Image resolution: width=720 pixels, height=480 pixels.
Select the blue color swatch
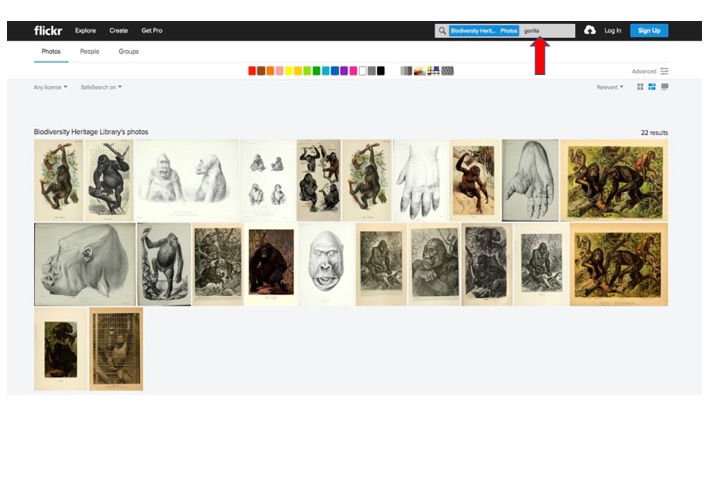335,71
